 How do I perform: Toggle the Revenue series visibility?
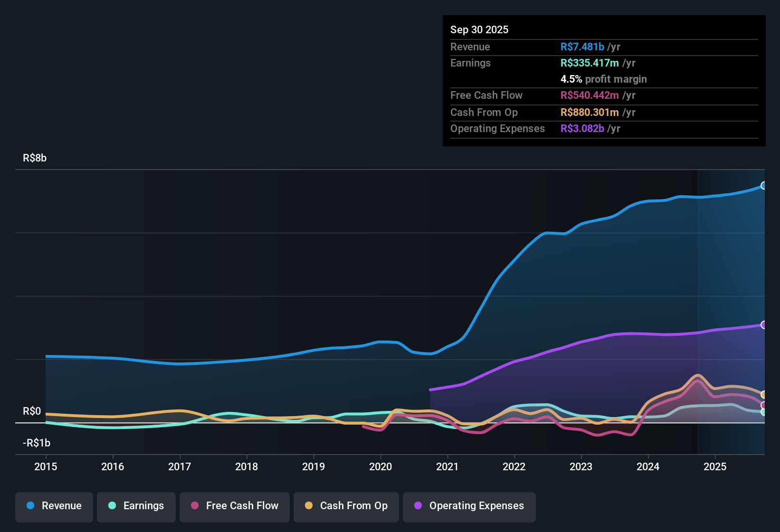point(54,506)
